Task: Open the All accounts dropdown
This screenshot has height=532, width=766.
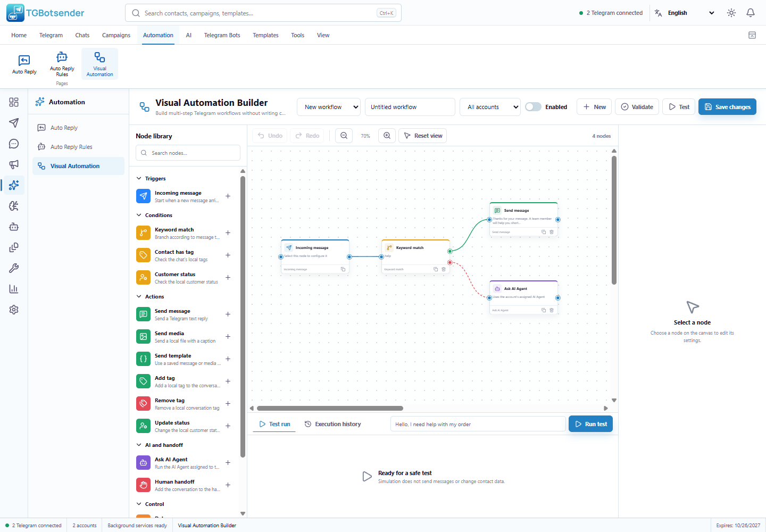Action: (490, 107)
